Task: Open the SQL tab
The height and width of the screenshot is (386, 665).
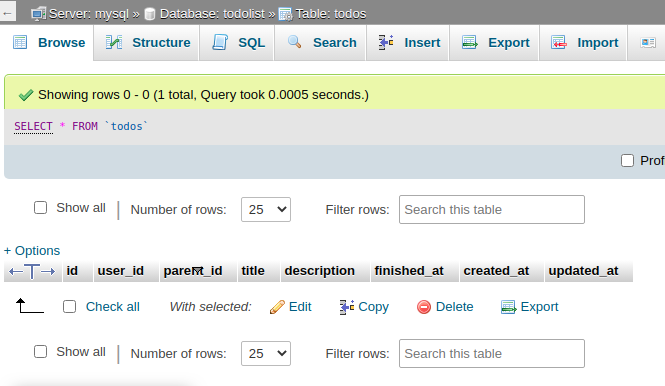Action: [x=237, y=42]
